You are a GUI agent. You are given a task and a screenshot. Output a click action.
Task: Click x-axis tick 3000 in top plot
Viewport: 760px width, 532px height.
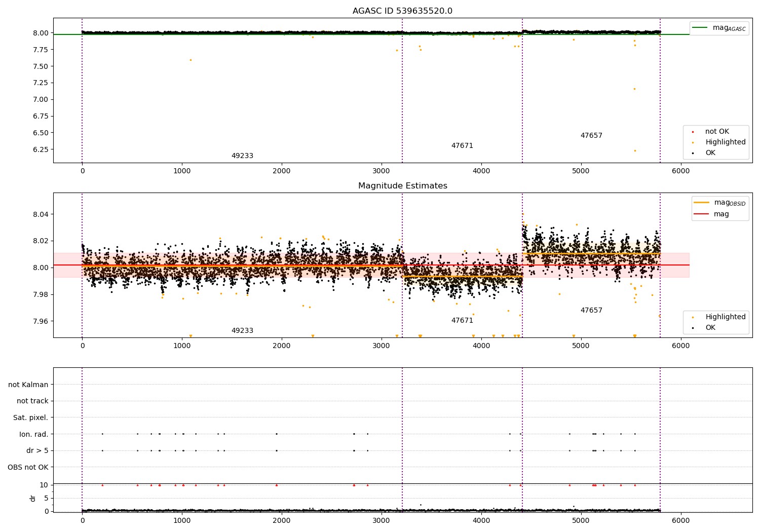pyautogui.click(x=382, y=171)
